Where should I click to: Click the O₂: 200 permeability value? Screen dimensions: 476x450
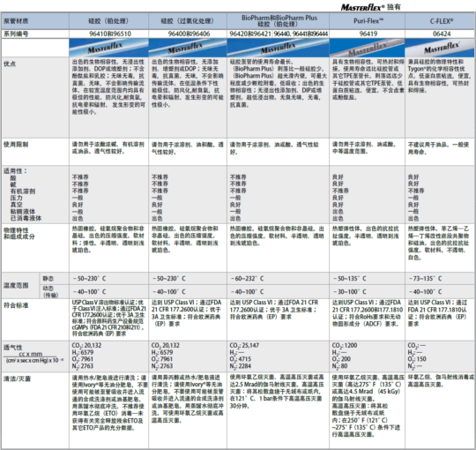click(x=341, y=359)
